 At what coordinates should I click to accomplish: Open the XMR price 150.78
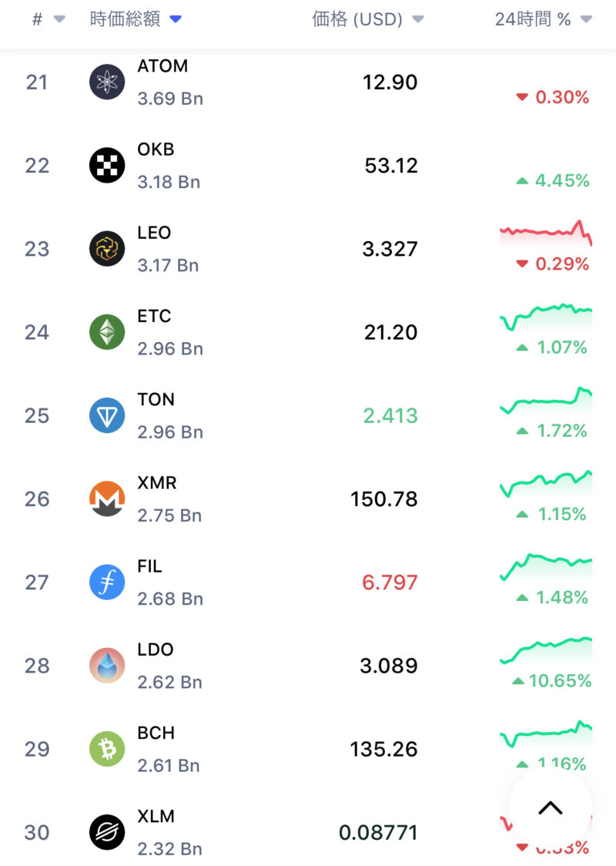[383, 499]
